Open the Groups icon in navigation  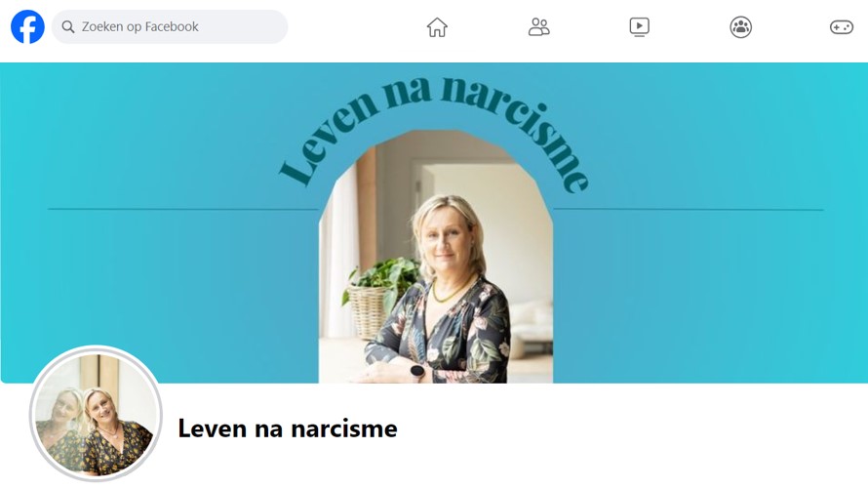coord(740,26)
